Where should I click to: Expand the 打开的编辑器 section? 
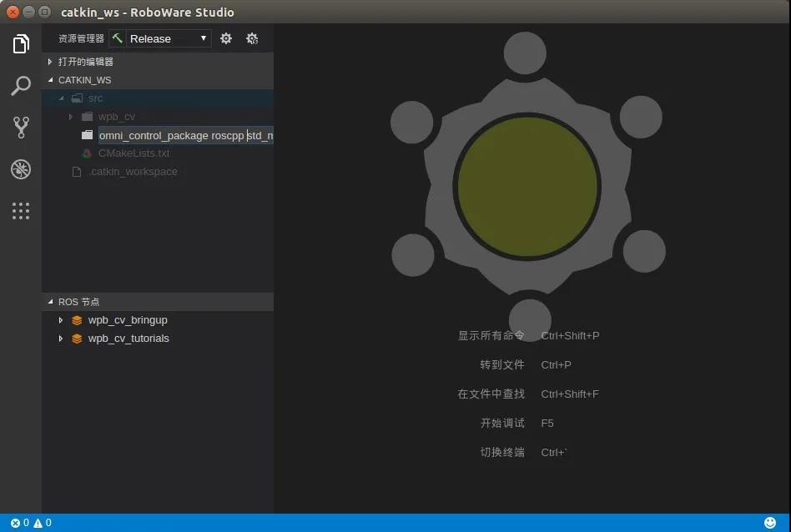[158, 62]
